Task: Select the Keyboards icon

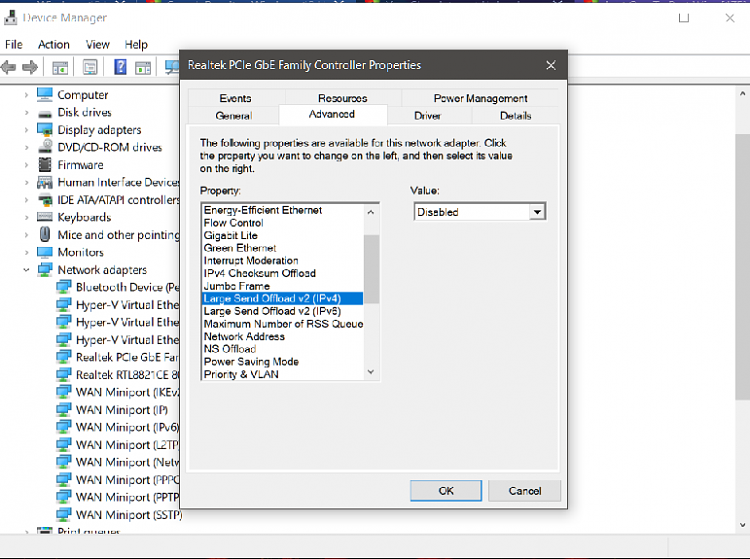Action: coord(44,217)
